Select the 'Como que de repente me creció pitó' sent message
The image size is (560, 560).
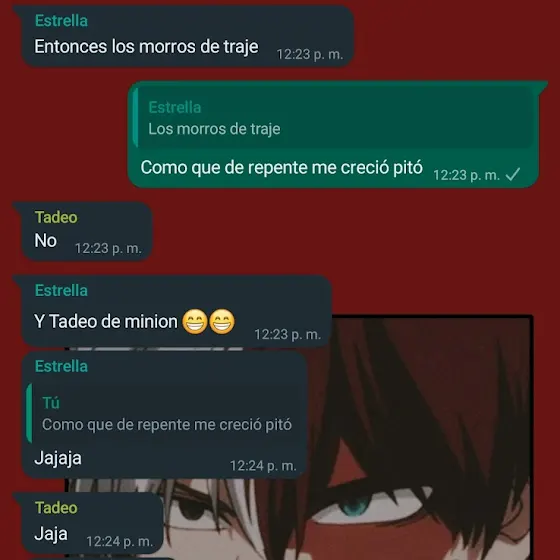[334, 134]
